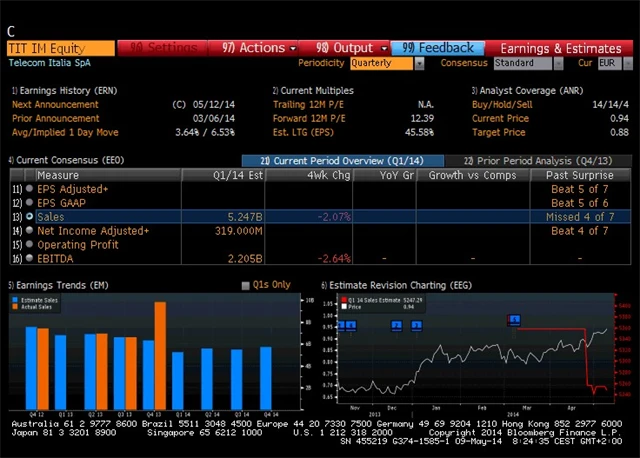Click the Feedback button
Viewport: 640px width, 458px height.
pos(438,47)
